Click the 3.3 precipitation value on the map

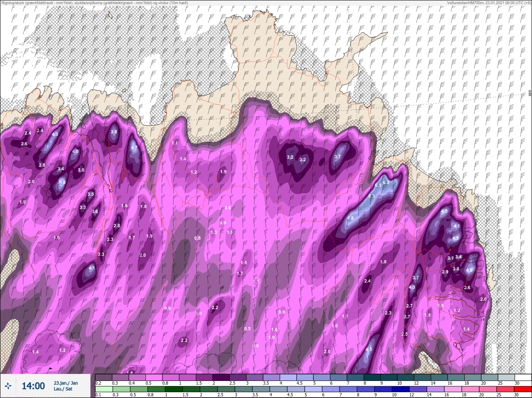[82, 207]
